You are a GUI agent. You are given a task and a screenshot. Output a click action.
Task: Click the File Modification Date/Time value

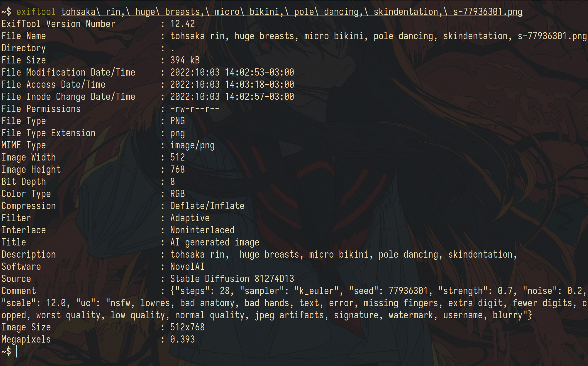point(232,72)
